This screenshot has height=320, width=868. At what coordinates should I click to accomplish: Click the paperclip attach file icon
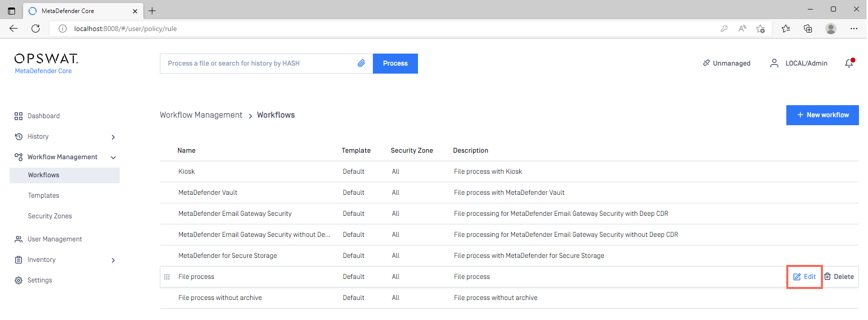pos(361,64)
